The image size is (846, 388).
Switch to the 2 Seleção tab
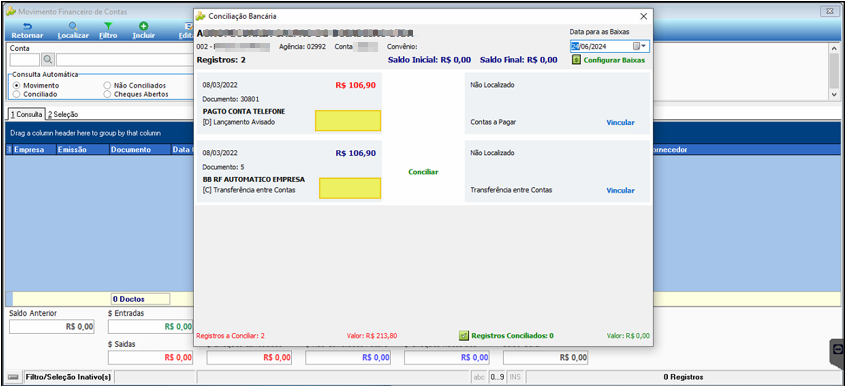point(63,114)
